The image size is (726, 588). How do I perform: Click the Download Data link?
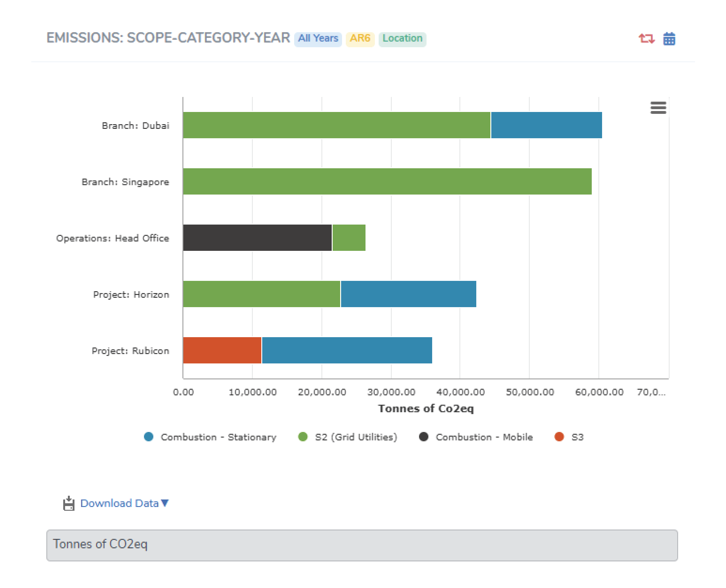tap(119, 503)
